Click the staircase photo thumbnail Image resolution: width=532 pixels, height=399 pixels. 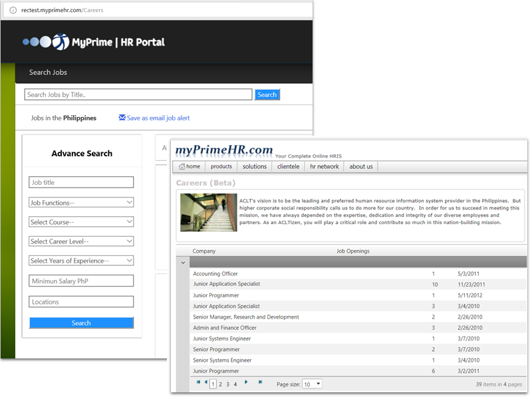point(208,212)
